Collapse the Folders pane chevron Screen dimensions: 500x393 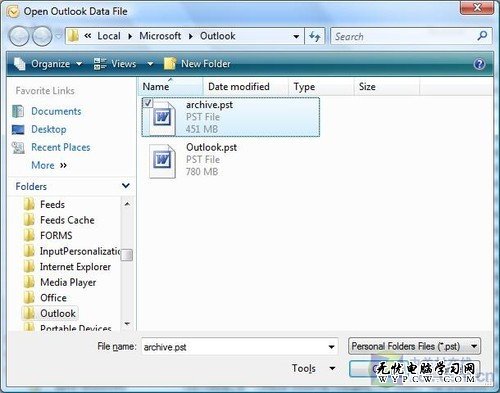tap(126, 186)
